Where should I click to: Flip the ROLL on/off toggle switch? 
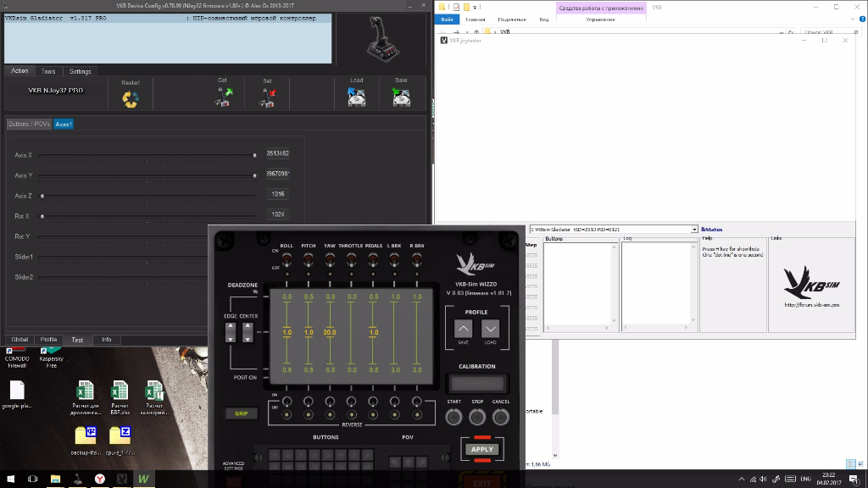[x=287, y=258]
